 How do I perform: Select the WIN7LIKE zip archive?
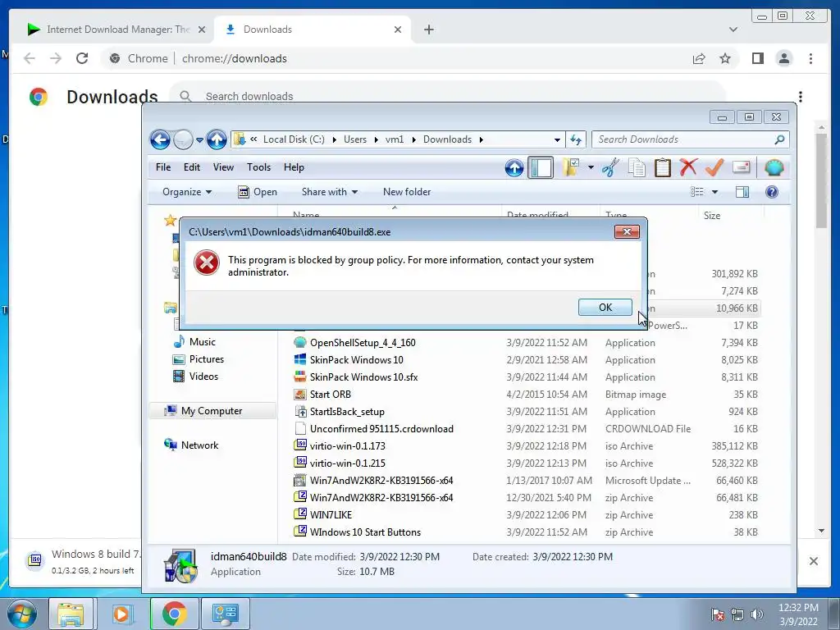tap(331, 515)
